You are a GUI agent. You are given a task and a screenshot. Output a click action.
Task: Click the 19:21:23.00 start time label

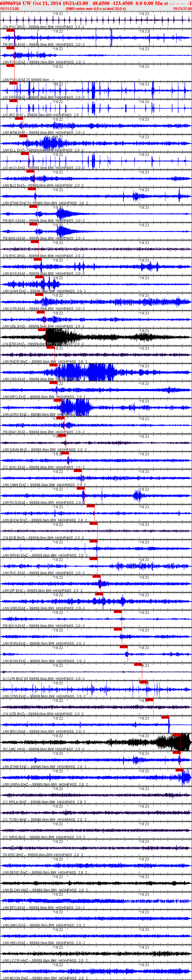point(9,9)
